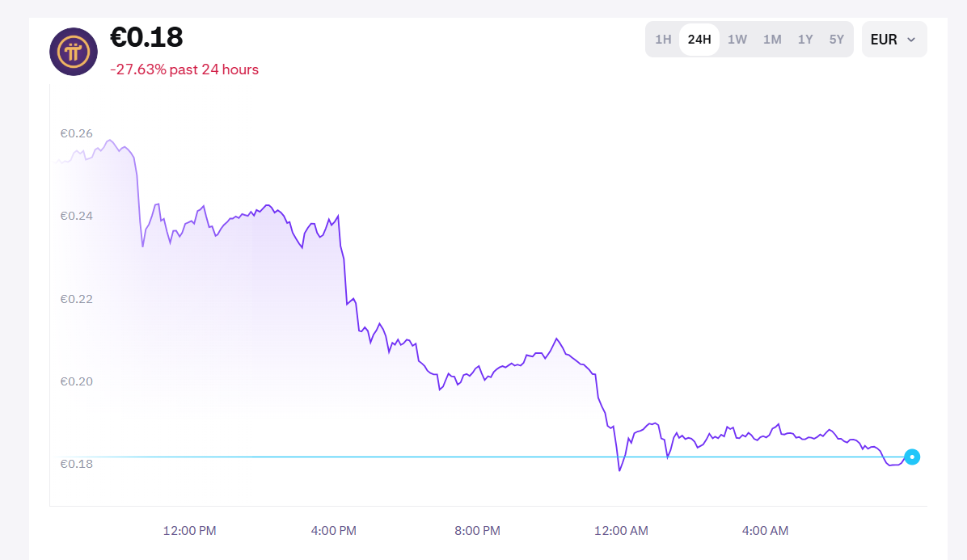The height and width of the screenshot is (560, 967).
Task: Select the 1H time range
Action: point(663,40)
